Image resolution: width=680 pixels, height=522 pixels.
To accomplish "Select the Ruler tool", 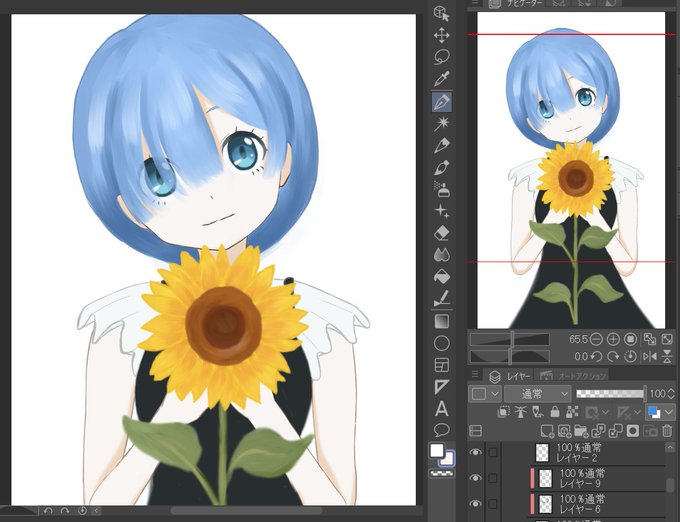I will point(441,387).
